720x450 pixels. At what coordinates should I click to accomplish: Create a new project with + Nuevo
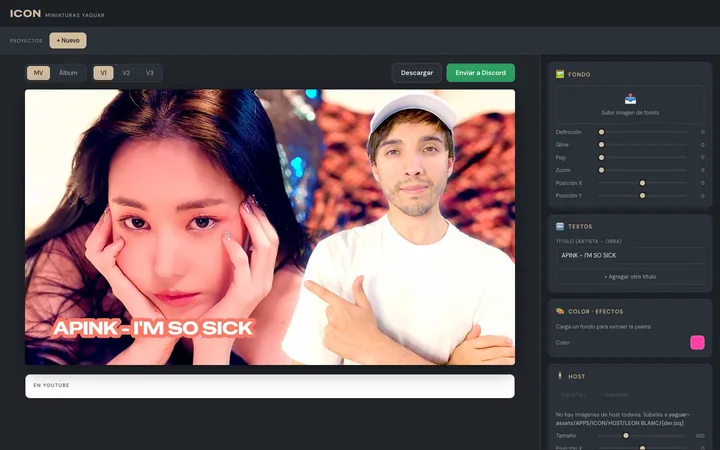tap(68, 40)
